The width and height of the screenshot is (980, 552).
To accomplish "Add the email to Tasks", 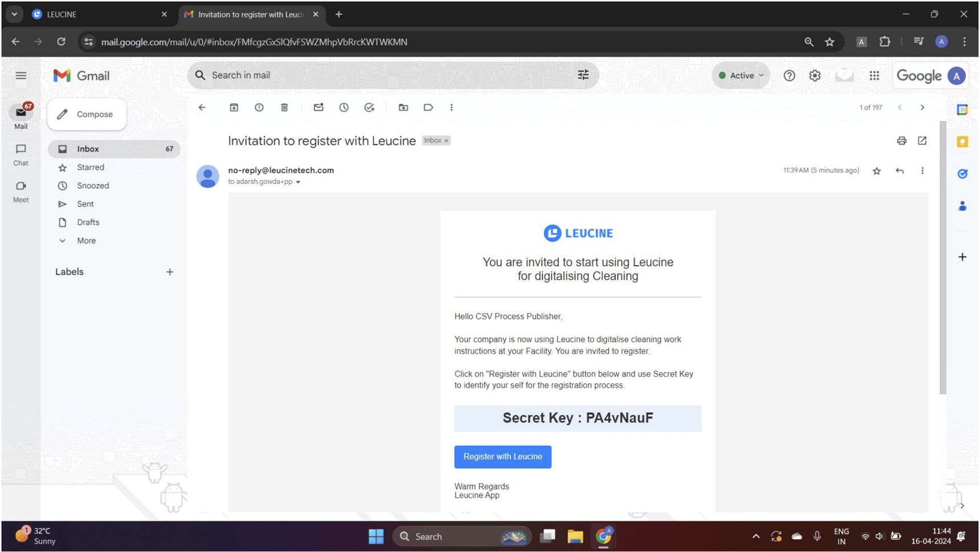I will pyautogui.click(x=369, y=107).
